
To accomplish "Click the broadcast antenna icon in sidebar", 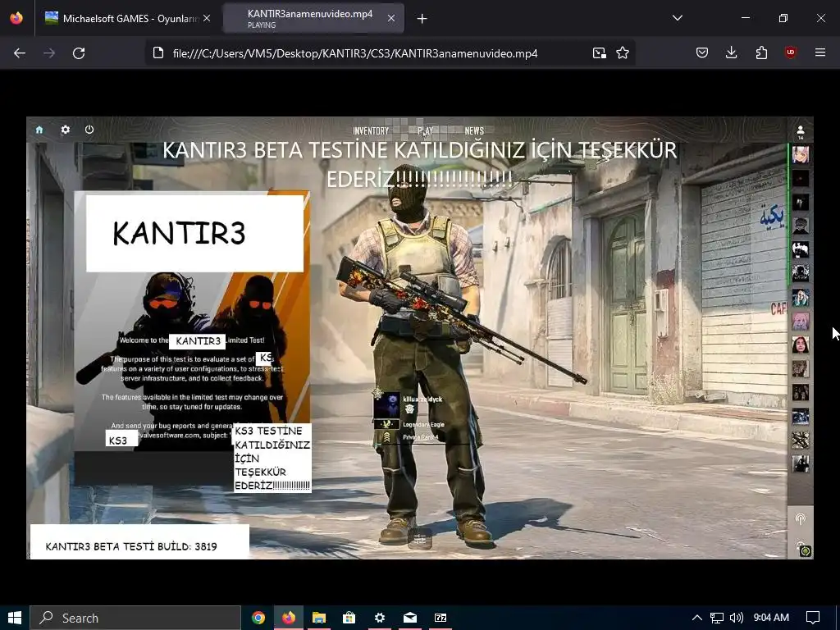I will [801, 518].
